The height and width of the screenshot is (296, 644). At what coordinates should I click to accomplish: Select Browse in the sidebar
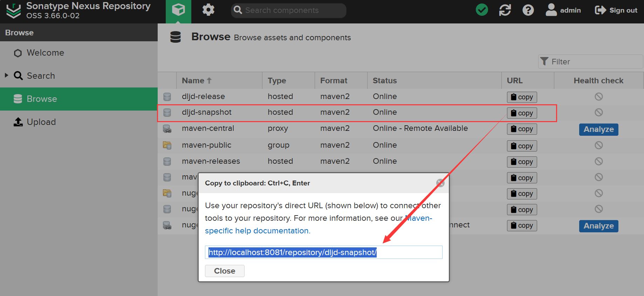point(79,99)
